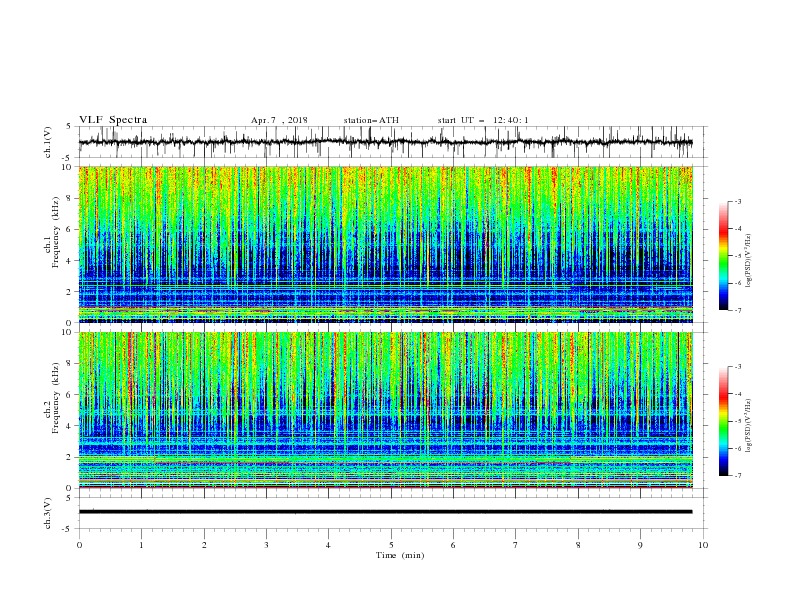Viewport: 792px width, 612px height.
Task: Click the time axis tick label "1"
Action: click(141, 545)
